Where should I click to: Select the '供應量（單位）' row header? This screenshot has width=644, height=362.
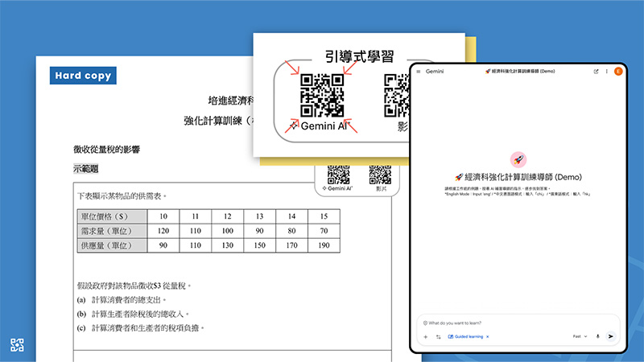point(112,245)
